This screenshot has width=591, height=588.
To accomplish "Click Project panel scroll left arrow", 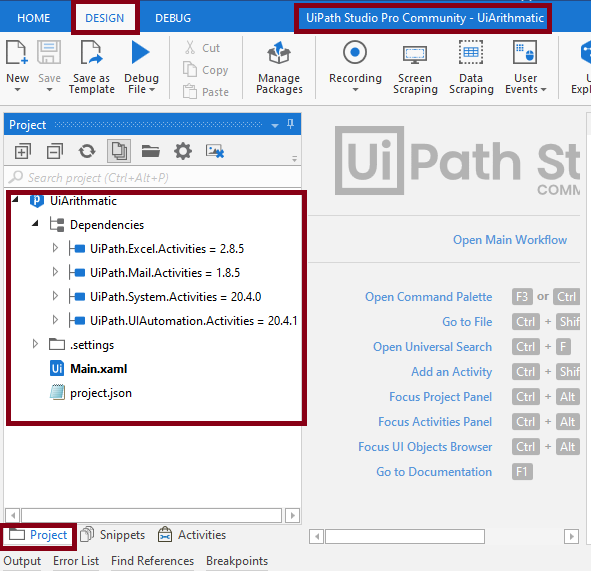I will [x=13, y=515].
